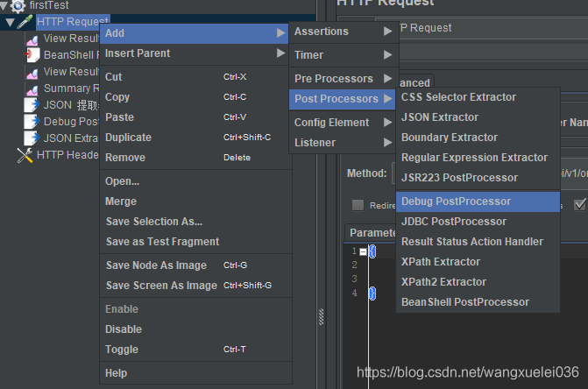This screenshot has height=389, width=588.
Task: Click the Debug Post element tree icon
Action: 32,122
